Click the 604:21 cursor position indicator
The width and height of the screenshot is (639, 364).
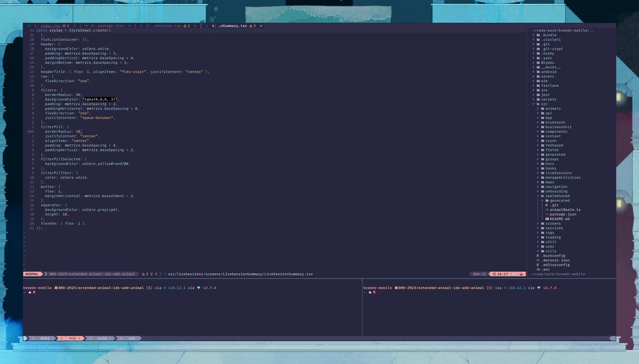[479, 274]
